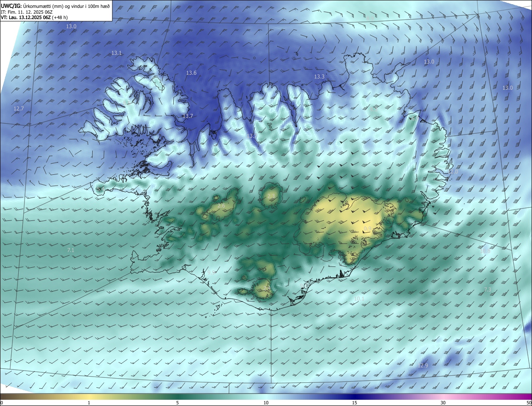Click the 13.6 value label
This screenshot has height=406, width=532.
tap(191, 73)
